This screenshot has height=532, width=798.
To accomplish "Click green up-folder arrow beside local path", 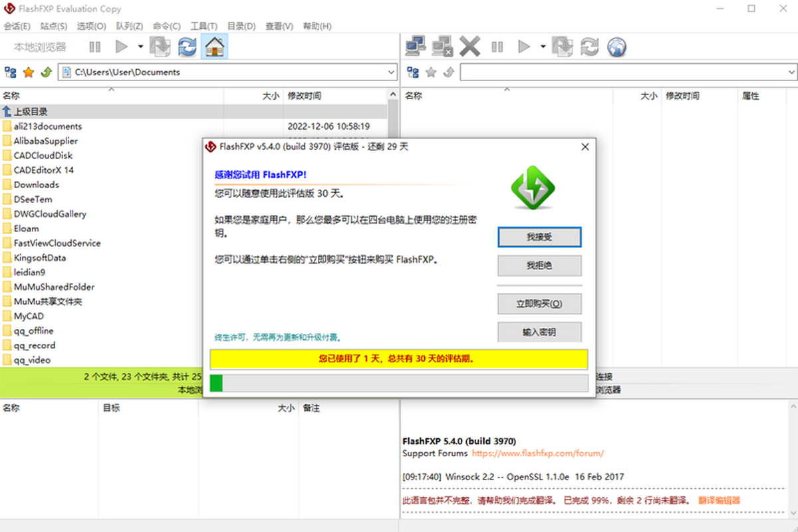I will (46, 72).
